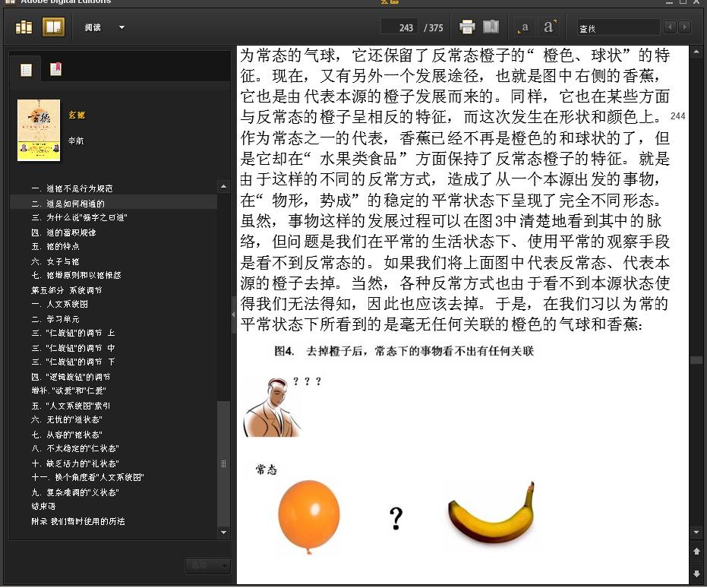The height and width of the screenshot is (588, 707).
Task: Open chapter 一. 人文系统图
Action: point(59,304)
